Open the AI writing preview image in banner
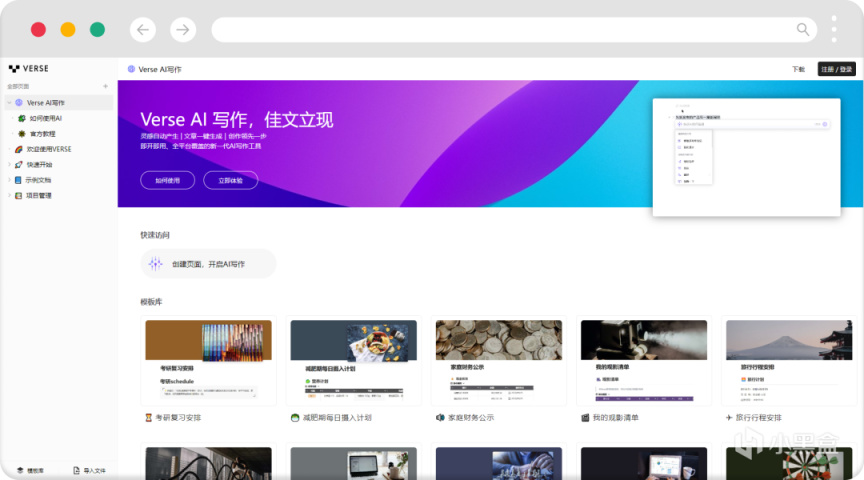The height and width of the screenshot is (480, 864). pyautogui.click(x=747, y=157)
